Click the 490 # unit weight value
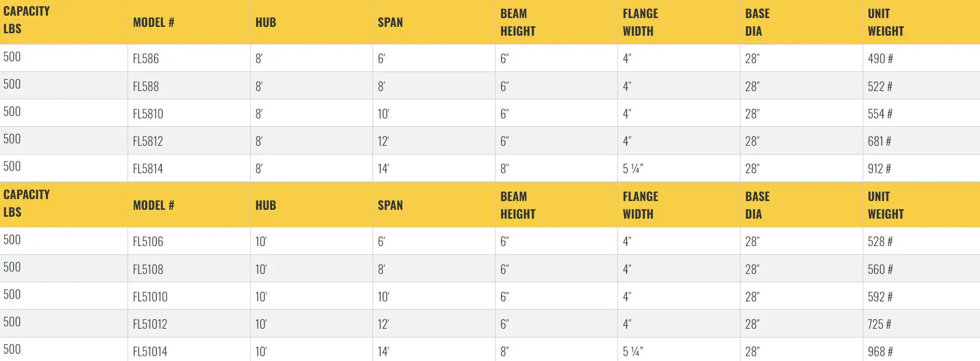This screenshot has height=361, width=980. (880, 58)
